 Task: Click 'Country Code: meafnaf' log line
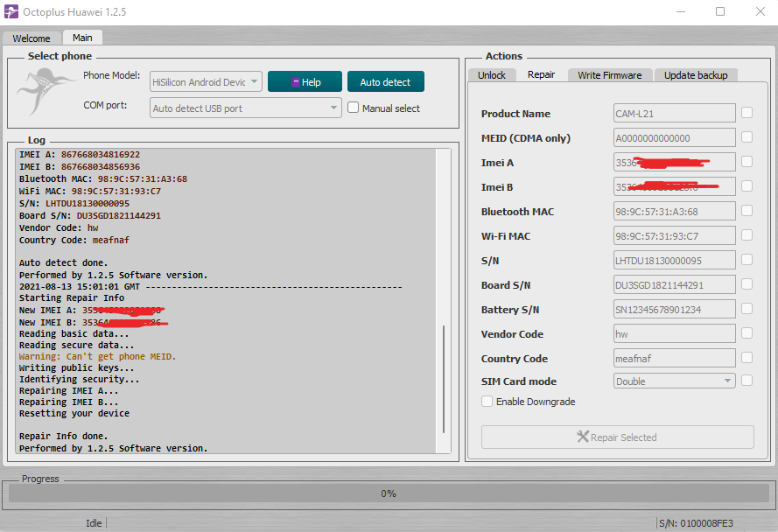click(x=74, y=240)
